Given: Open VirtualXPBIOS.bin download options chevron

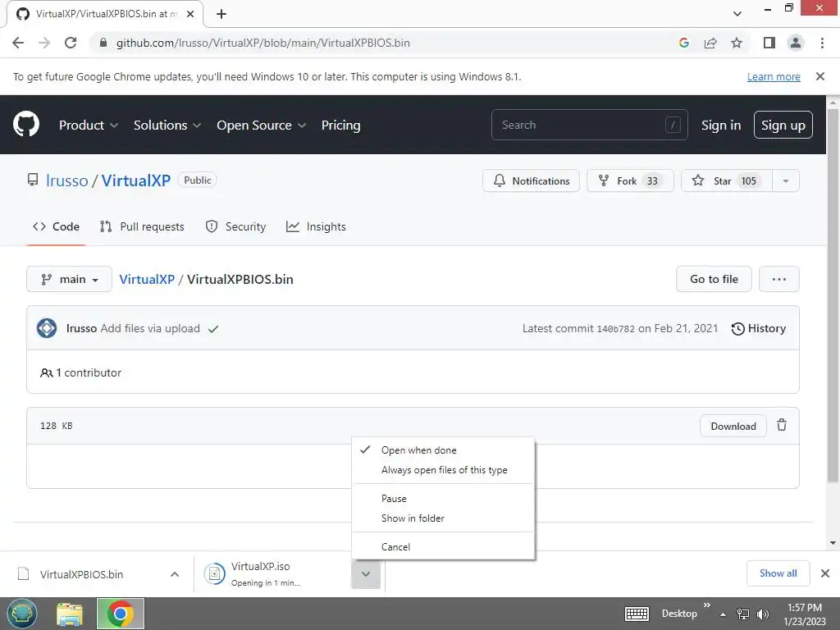Looking at the screenshot, I should coord(175,574).
